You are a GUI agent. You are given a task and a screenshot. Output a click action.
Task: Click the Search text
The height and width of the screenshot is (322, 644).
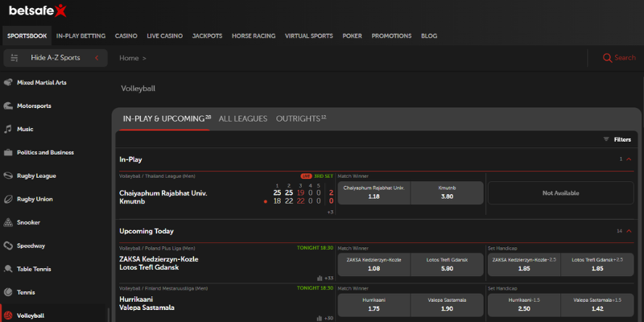tap(625, 58)
